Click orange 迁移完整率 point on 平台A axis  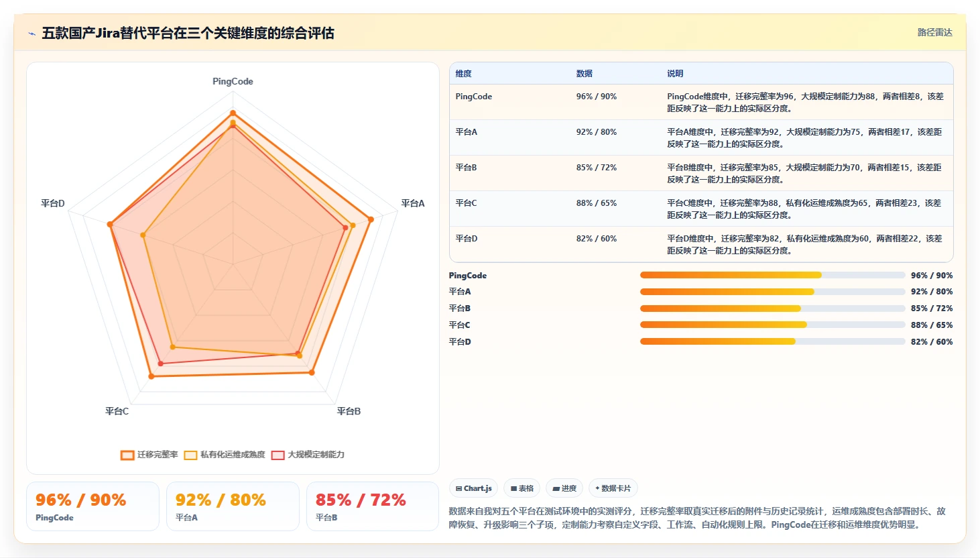point(371,219)
